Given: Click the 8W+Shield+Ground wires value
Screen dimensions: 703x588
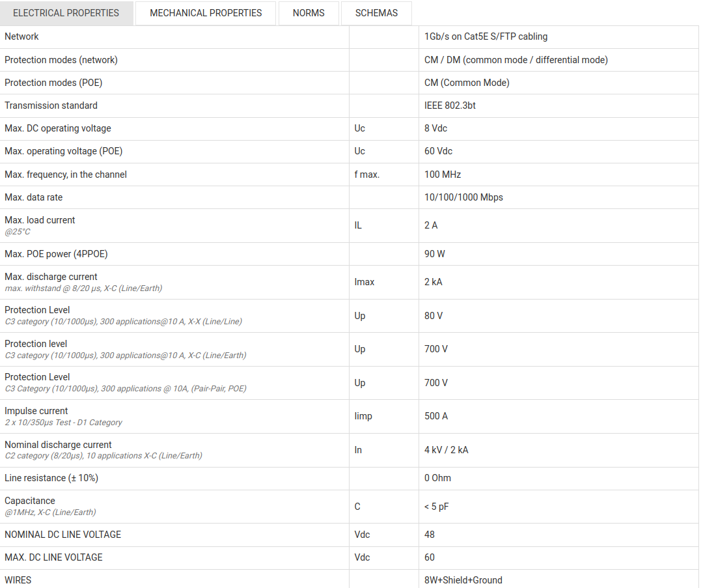Looking at the screenshot, I should (x=463, y=580).
